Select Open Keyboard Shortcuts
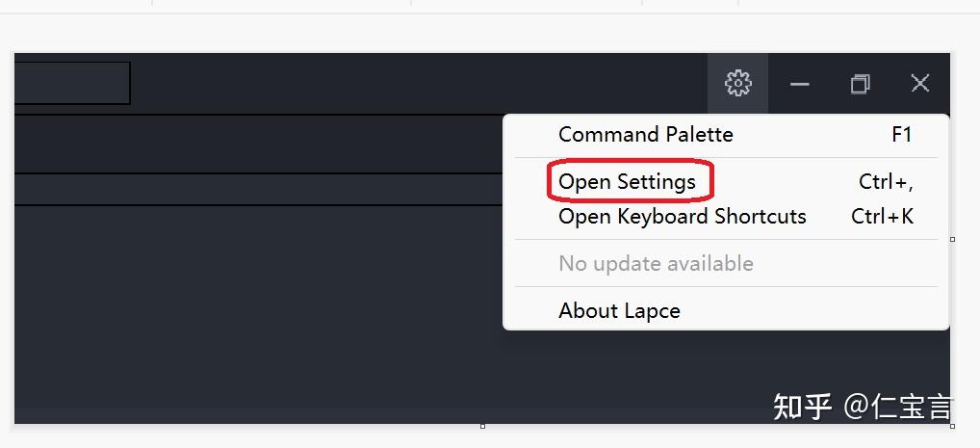This screenshot has height=448, width=980. [x=682, y=217]
